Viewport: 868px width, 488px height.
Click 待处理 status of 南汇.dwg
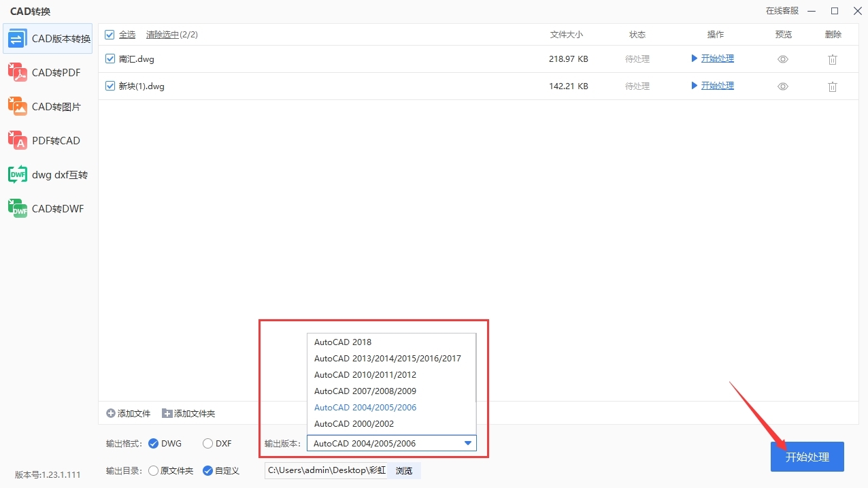tap(637, 59)
